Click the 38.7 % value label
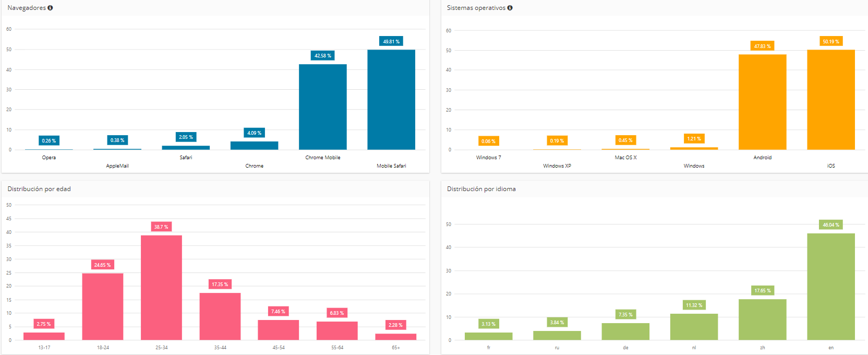The height and width of the screenshot is (355, 868). (x=162, y=227)
